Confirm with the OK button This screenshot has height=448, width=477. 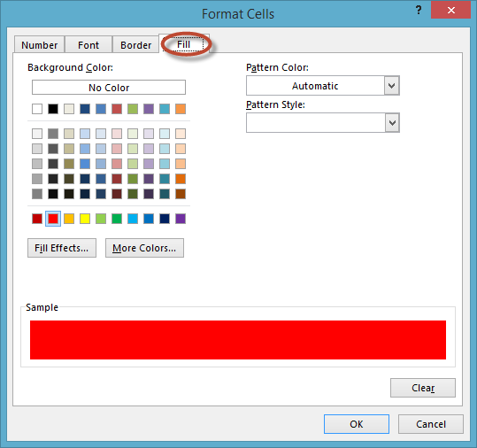click(x=357, y=424)
